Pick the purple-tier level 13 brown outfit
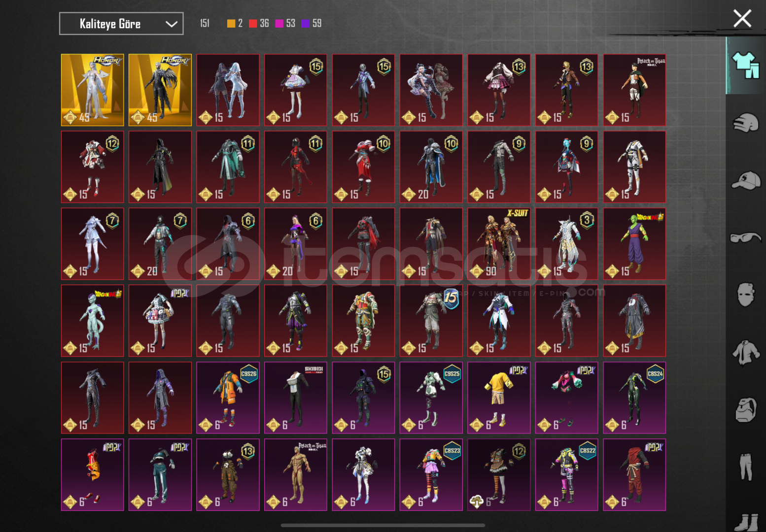Viewport: 766px width, 532px height. coord(228,474)
